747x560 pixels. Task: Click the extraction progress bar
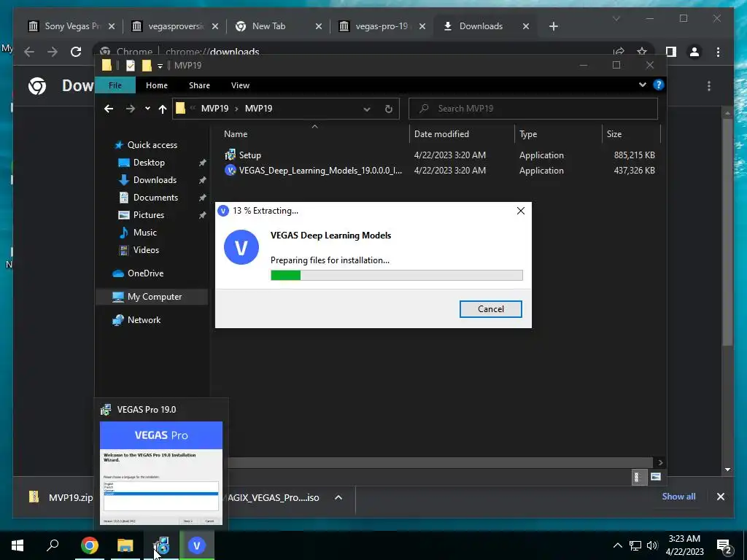tap(396, 275)
